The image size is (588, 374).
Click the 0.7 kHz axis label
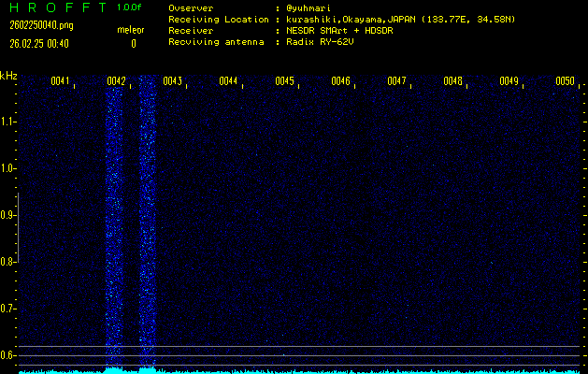[8, 309]
